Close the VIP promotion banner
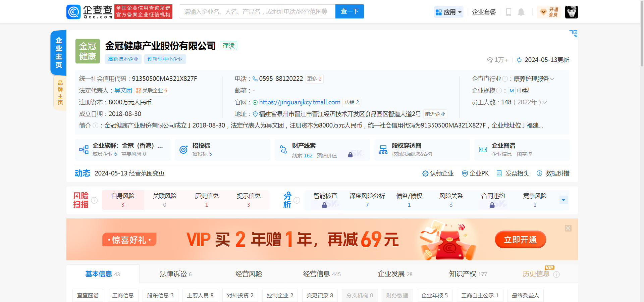644x302 pixels. [568, 228]
